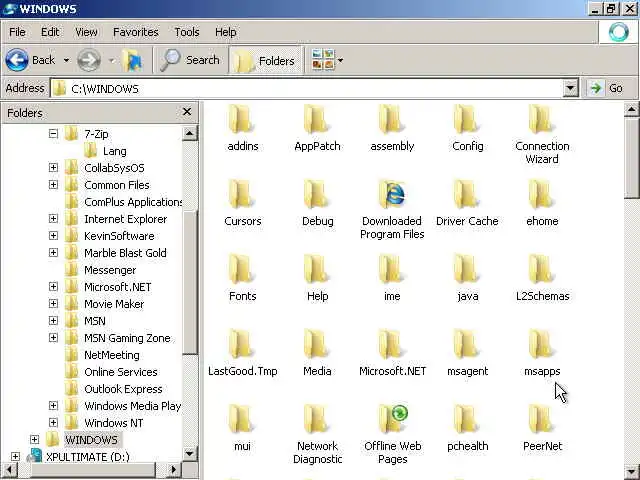The width and height of the screenshot is (640, 480).
Task: Select Messenger in the folder tree
Action: 110,270
